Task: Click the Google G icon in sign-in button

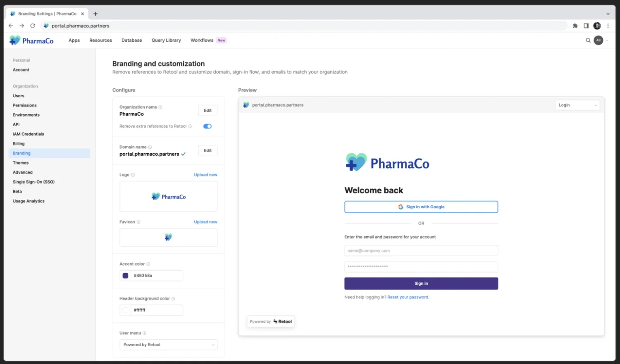Action: click(x=401, y=207)
